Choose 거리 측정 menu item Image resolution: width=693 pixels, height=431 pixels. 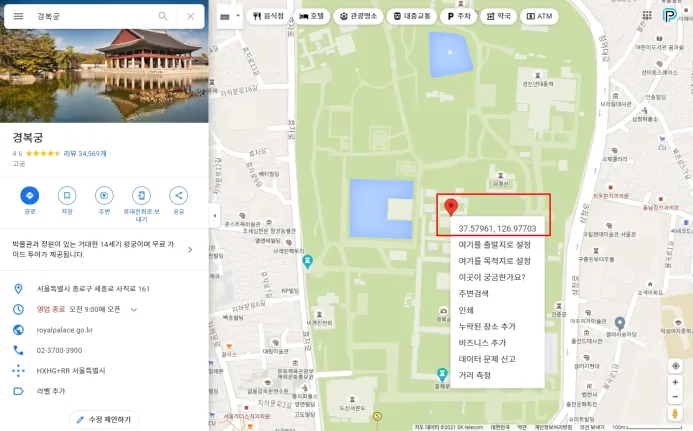point(497,375)
